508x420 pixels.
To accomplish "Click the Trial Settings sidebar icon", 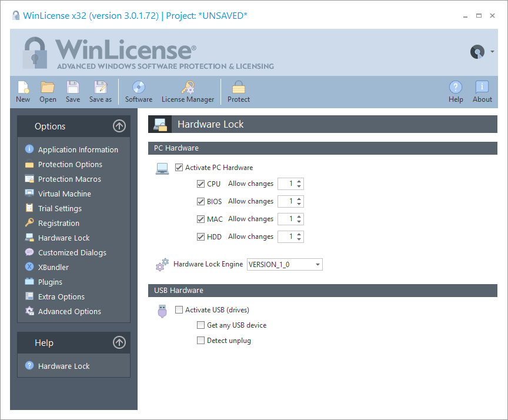I will (x=29, y=208).
